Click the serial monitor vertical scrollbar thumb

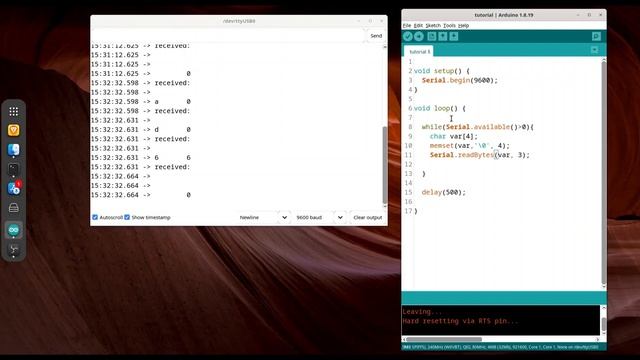pos(384,165)
